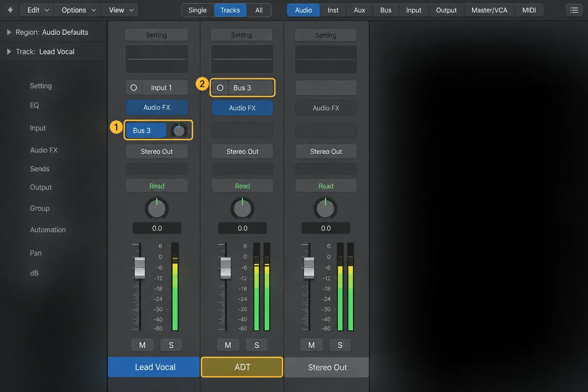This screenshot has height=392, width=588.
Task: Click the Lead Vocal level meter
Action: pos(175,286)
